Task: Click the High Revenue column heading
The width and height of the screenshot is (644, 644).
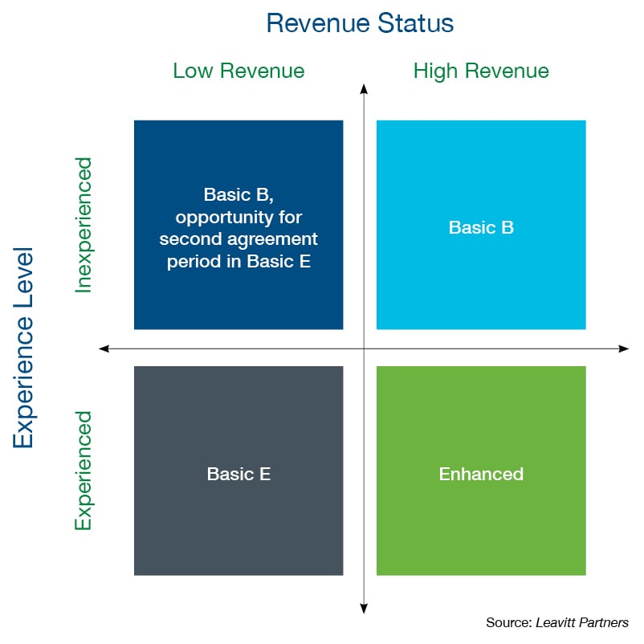Action: [x=481, y=71]
